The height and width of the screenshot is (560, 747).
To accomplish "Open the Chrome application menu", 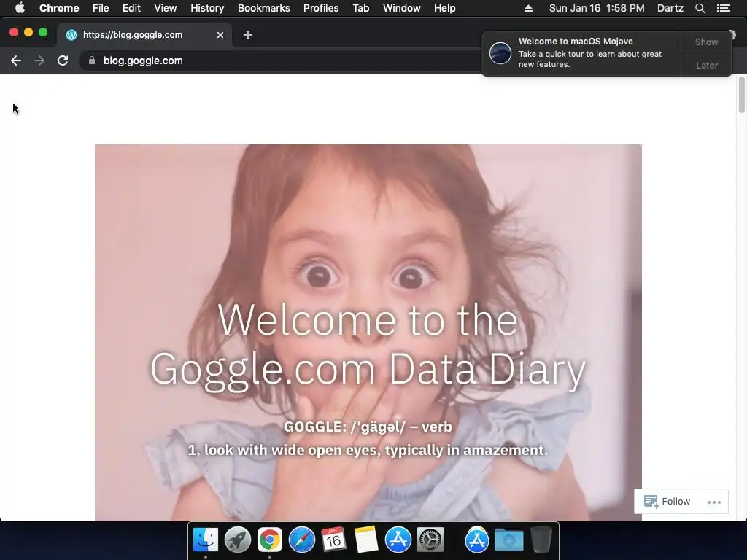I will tap(59, 8).
